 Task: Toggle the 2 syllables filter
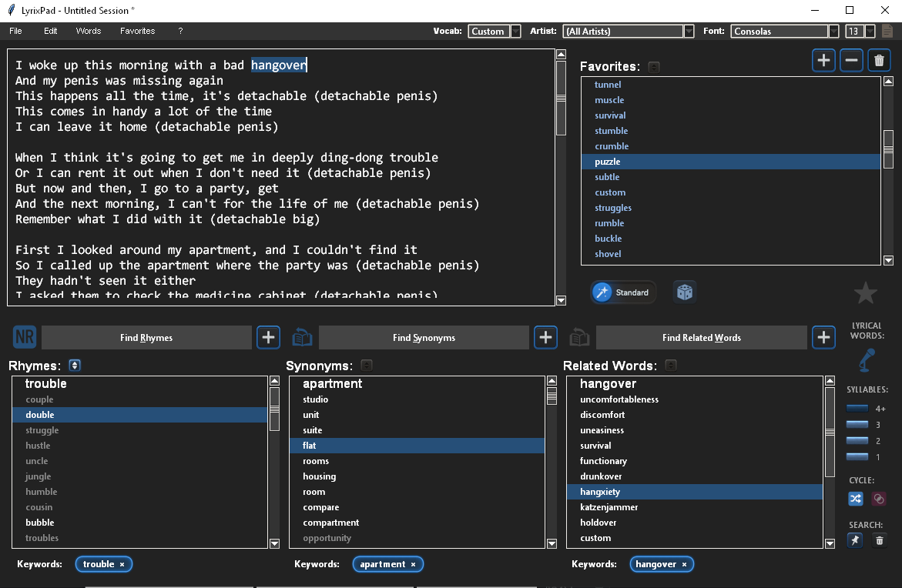[857, 441]
